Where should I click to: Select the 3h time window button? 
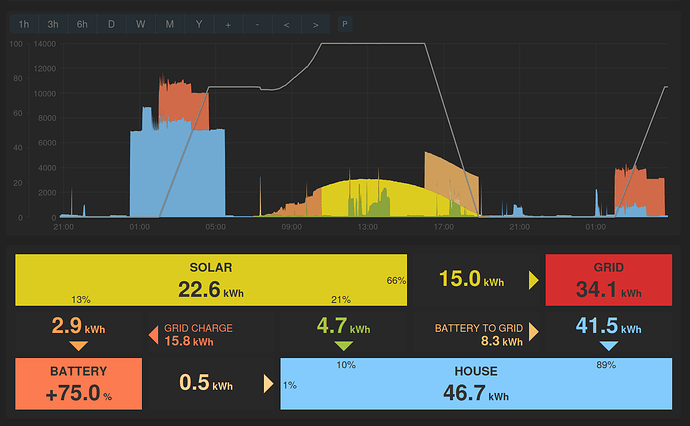point(53,24)
